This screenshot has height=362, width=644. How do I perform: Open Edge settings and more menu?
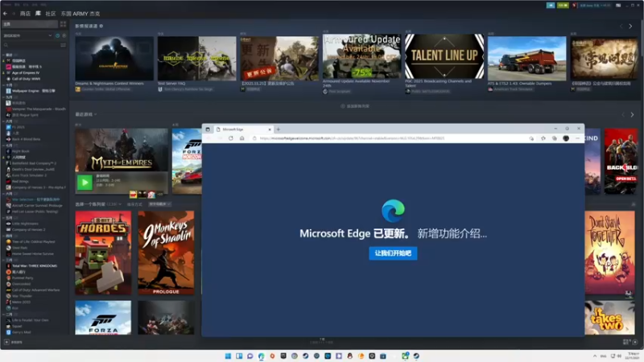(x=577, y=138)
